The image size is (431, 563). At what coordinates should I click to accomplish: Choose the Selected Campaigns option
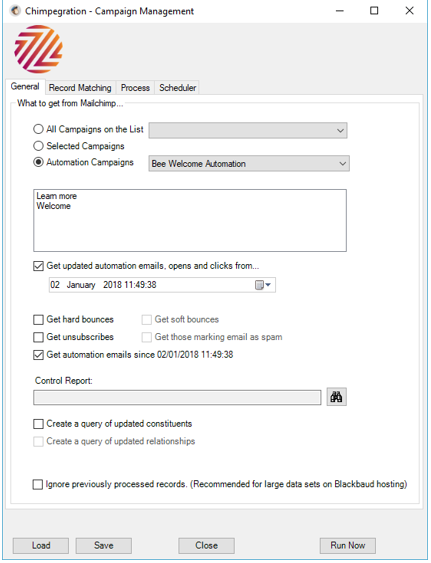point(38,146)
